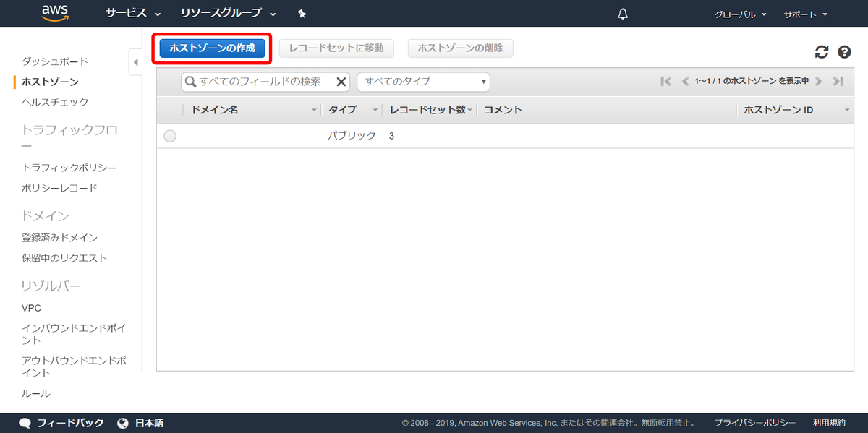Screen dimensions: 868x433
Task: Open the ドメイン名 column sort dropdown
Action: pos(314,110)
